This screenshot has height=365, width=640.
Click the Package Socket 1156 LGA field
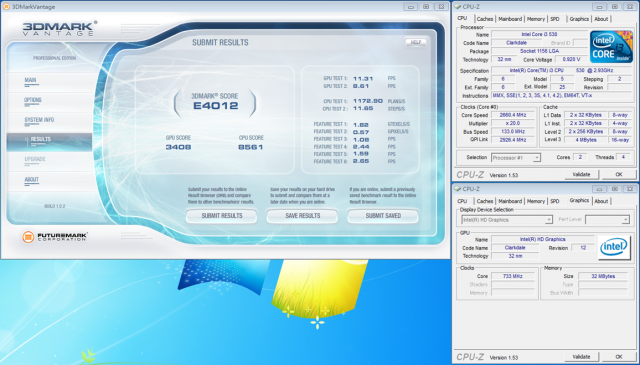(539, 51)
